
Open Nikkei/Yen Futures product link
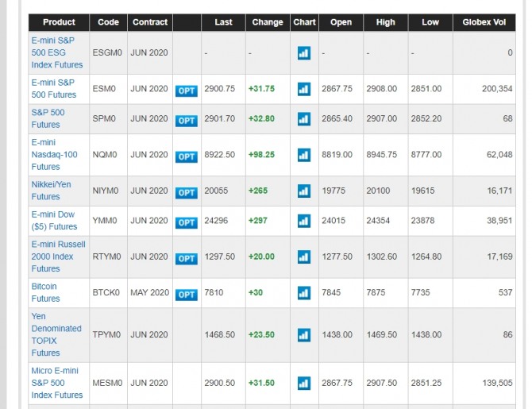(52, 191)
